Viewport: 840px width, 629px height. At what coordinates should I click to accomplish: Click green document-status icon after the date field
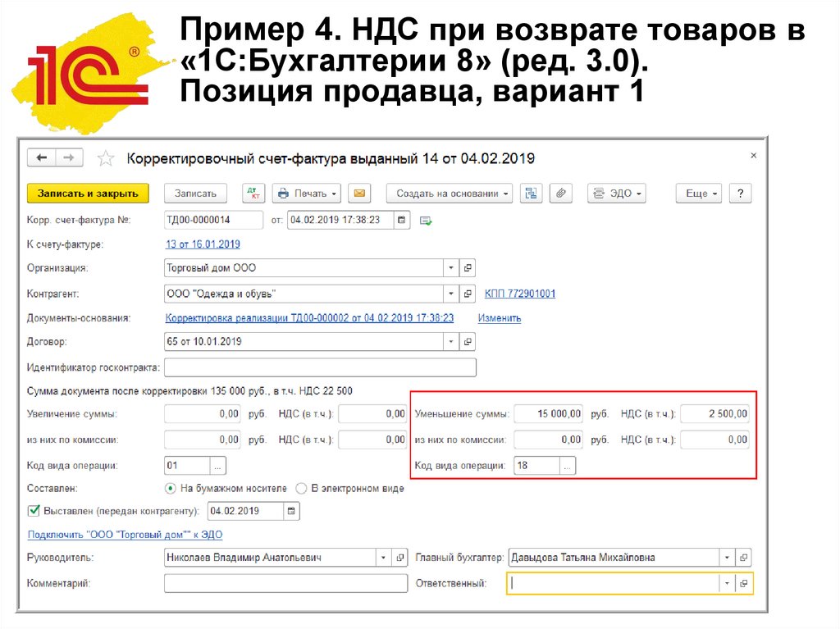coord(426,221)
